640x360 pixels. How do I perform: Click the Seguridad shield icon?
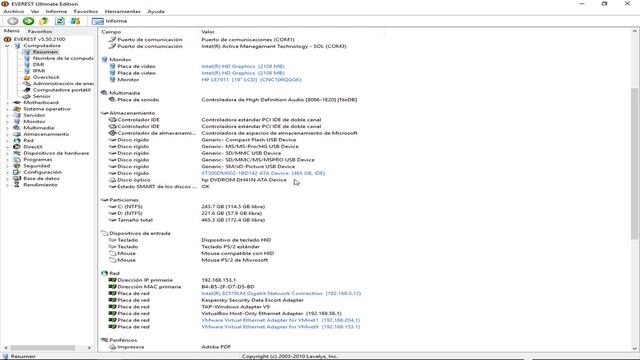tap(17, 166)
